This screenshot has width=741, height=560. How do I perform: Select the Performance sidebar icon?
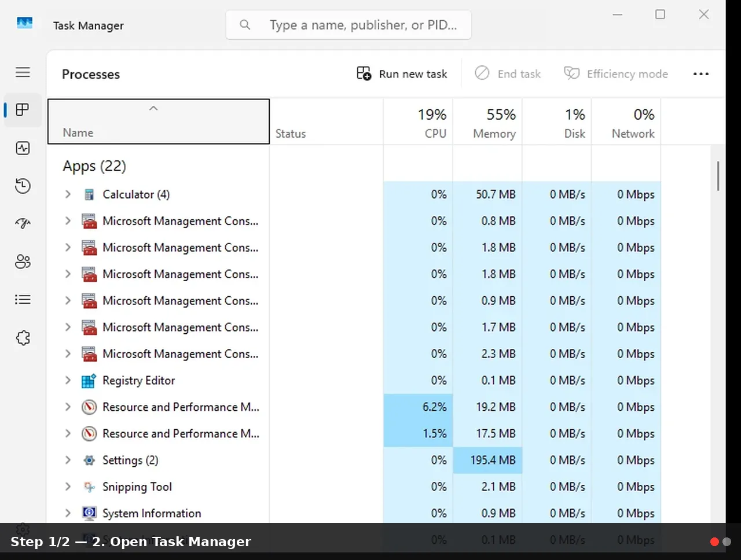23,148
